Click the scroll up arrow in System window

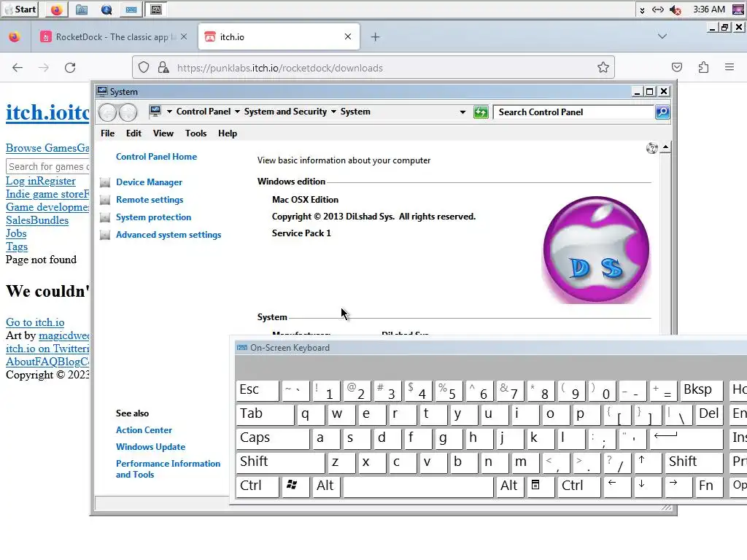tap(665, 147)
